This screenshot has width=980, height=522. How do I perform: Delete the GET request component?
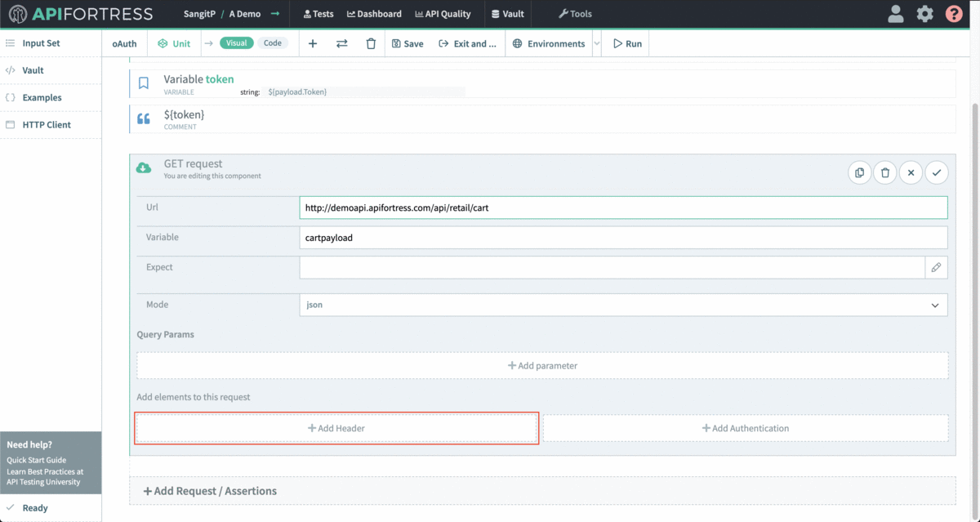click(885, 172)
